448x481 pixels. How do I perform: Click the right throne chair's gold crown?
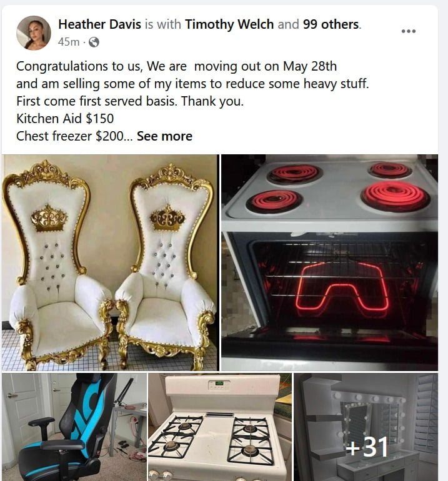[167, 219]
